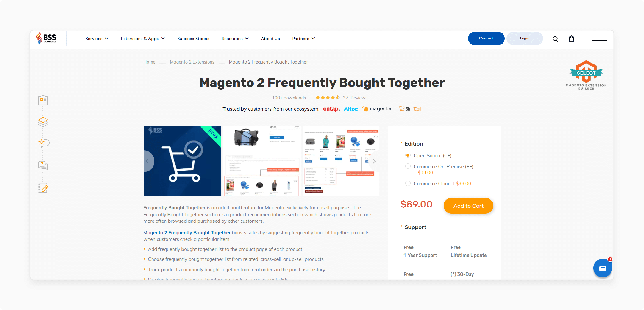644x310 pixels.
Task: Select Open Source (CE) edition radio button
Action: 407,155
